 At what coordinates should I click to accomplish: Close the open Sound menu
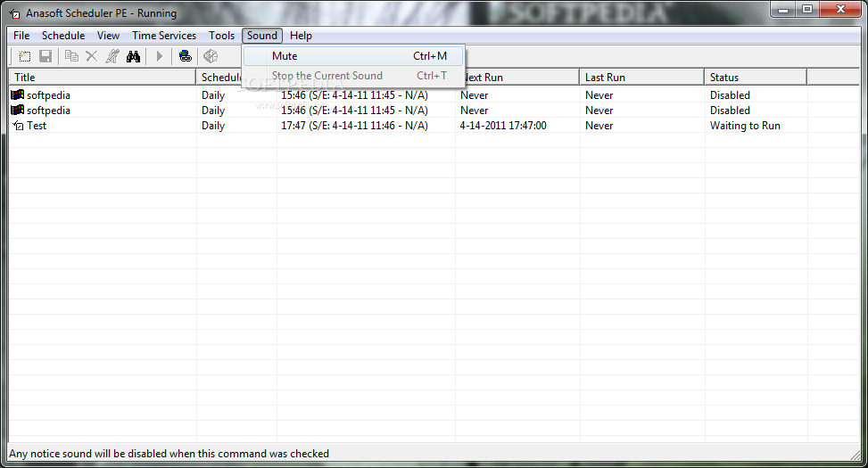click(262, 36)
